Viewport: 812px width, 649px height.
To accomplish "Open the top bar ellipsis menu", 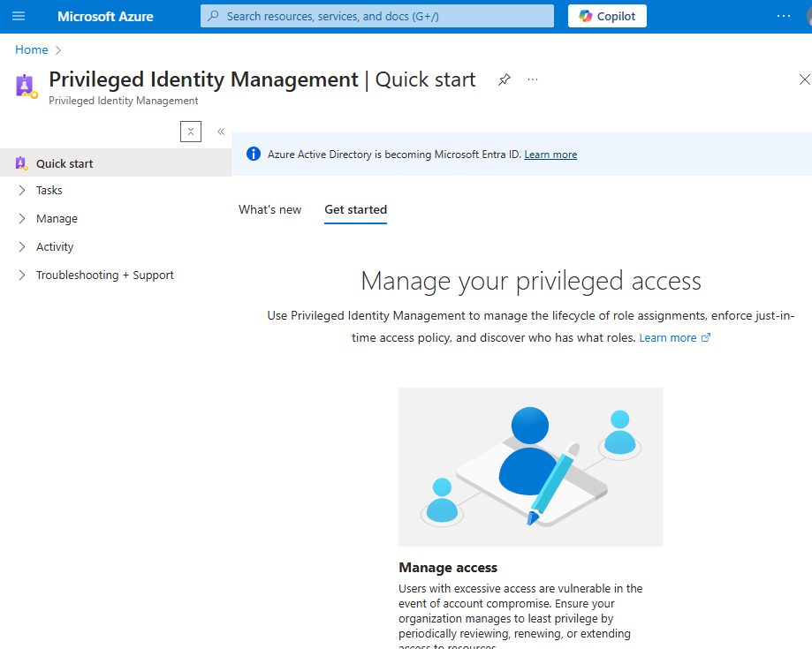I will pyautogui.click(x=784, y=16).
